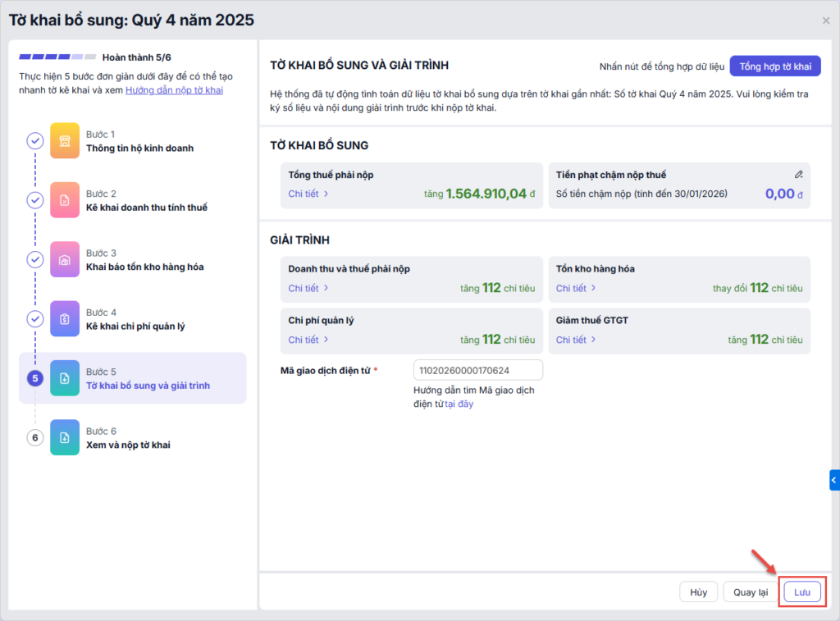Expand Chi tiết under Giảm thuế GTGT

pyautogui.click(x=576, y=340)
